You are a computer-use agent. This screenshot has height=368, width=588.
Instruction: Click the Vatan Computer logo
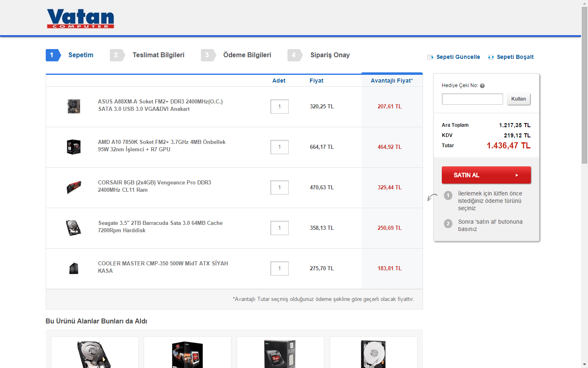(80, 19)
